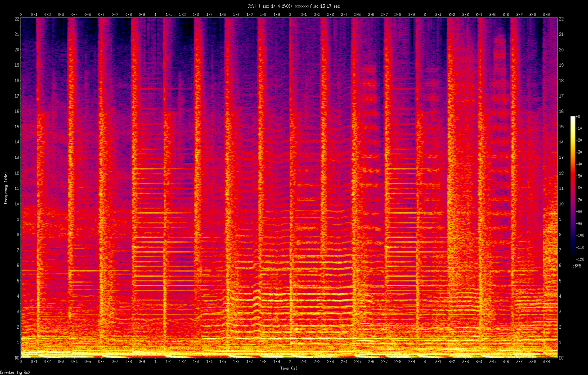Click the dBFS color gradient legend bar

point(573,187)
